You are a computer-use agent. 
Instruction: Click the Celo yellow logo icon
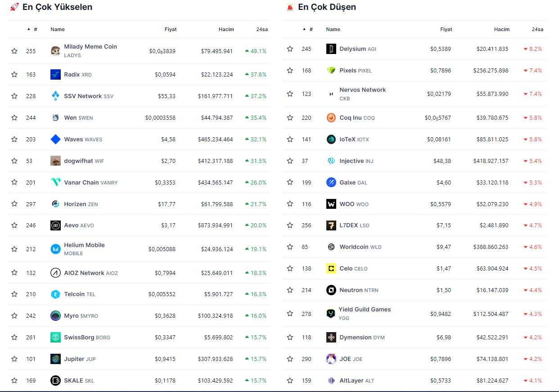331,269
